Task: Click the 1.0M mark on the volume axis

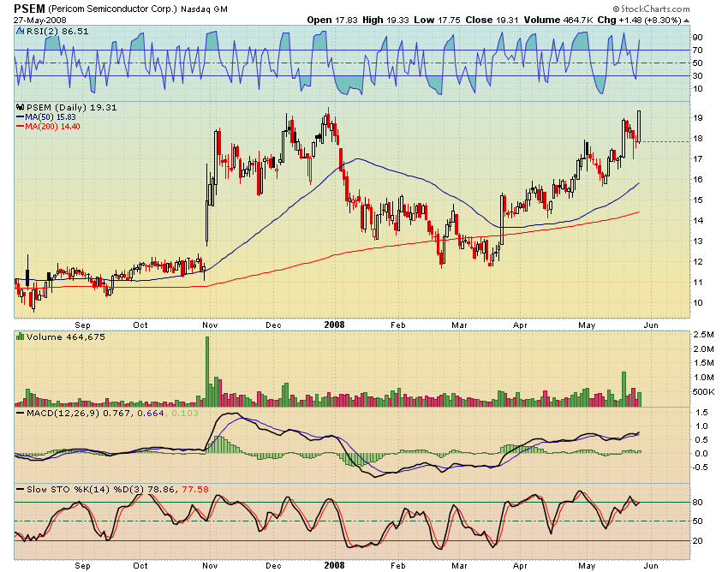Action: (x=704, y=378)
